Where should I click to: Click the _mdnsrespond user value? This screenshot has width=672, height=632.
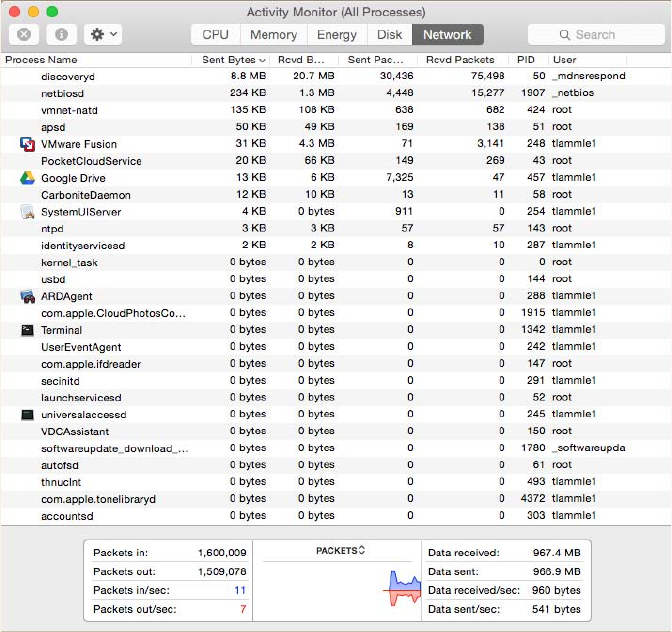(588, 76)
